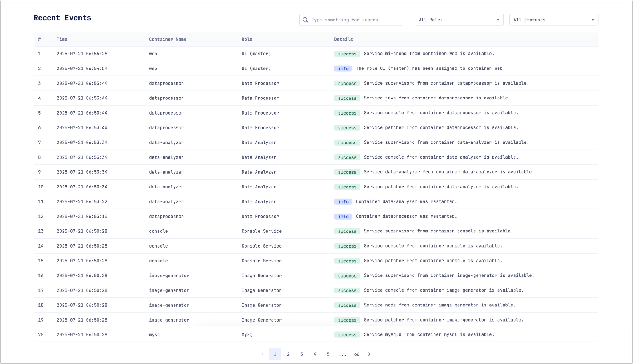
Task: Open the All Roles dropdown
Action: (458, 20)
